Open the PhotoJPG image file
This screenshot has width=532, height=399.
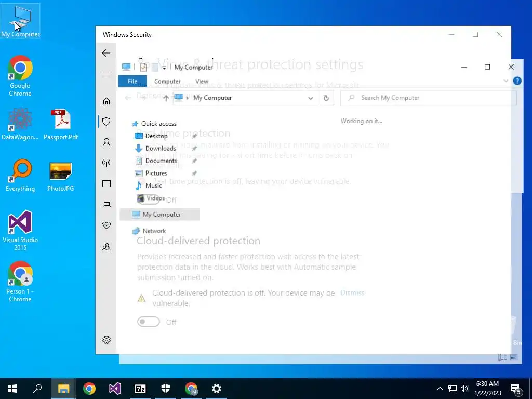point(61,176)
